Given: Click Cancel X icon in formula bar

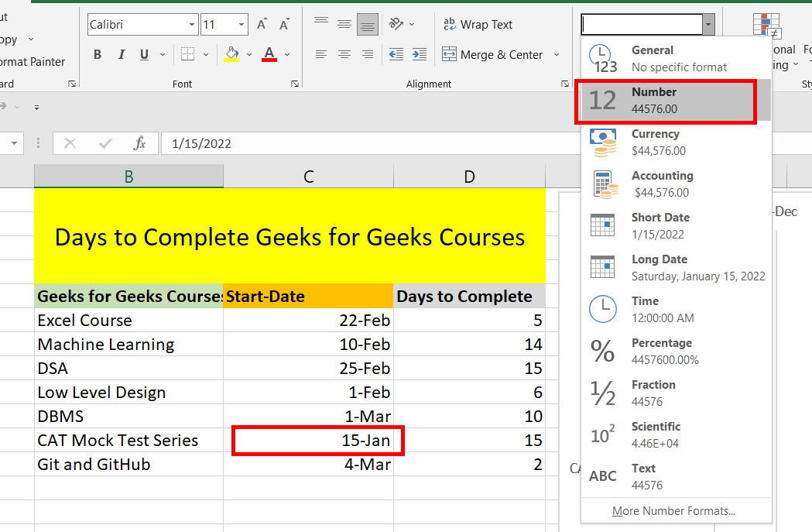Looking at the screenshot, I should coord(70,143).
